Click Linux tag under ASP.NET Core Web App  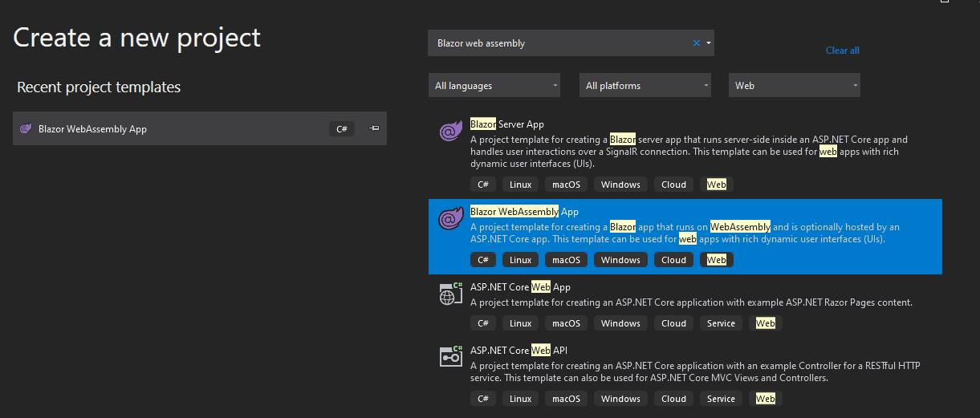[520, 323]
